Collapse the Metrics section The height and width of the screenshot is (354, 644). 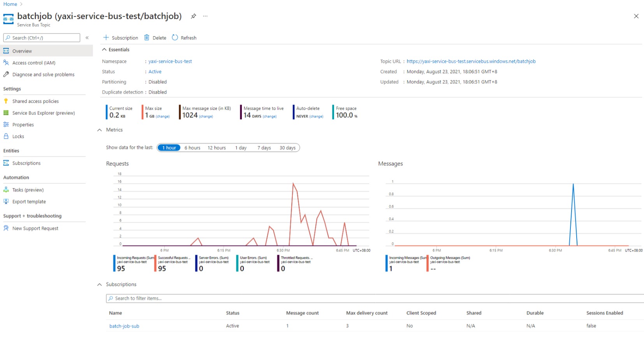(100, 130)
